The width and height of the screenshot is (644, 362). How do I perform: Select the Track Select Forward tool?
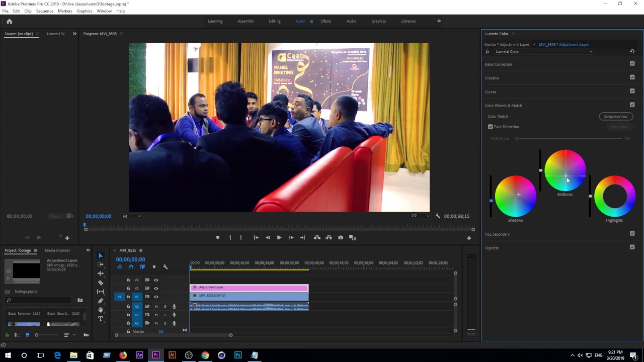tap(101, 264)
